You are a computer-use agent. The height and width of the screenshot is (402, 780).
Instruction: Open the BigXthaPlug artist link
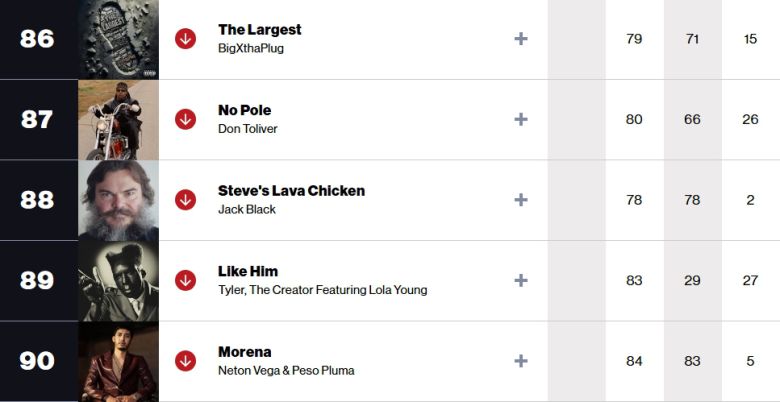[251, 48]
